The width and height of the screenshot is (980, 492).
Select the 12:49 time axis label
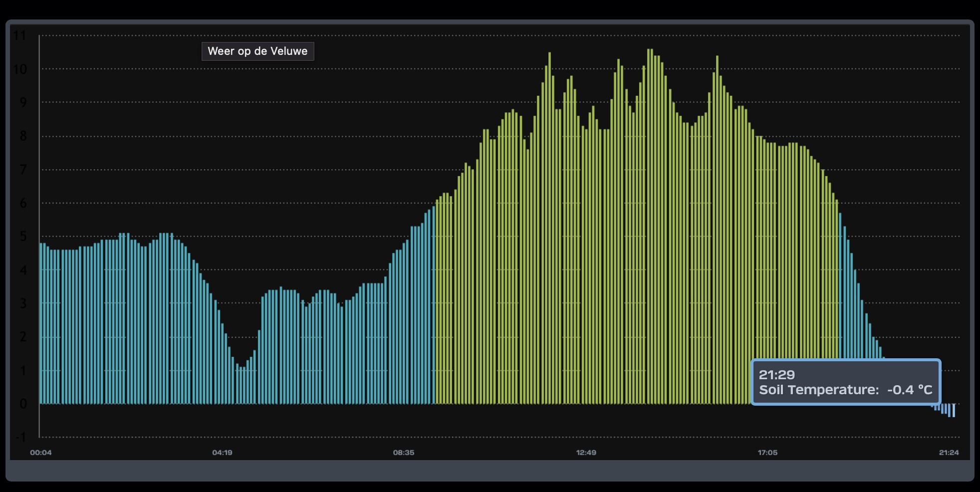point(586,453)
